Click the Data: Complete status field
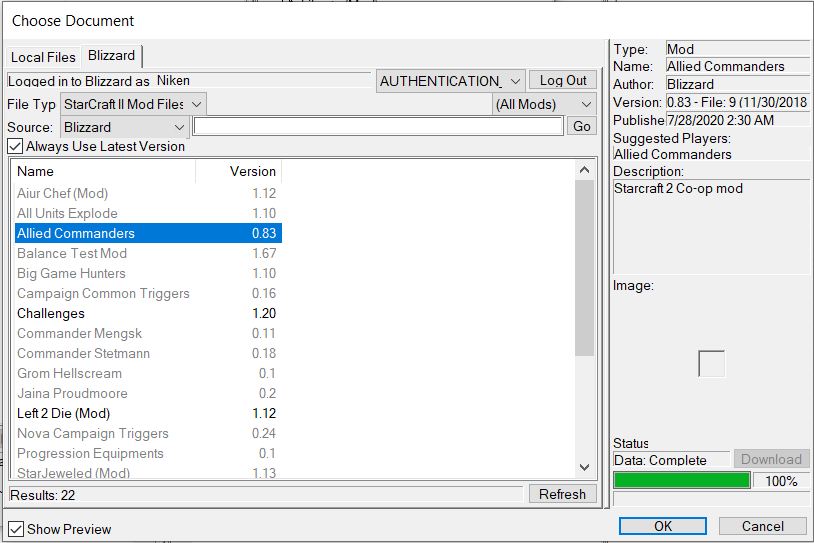 tap(671, 460)
